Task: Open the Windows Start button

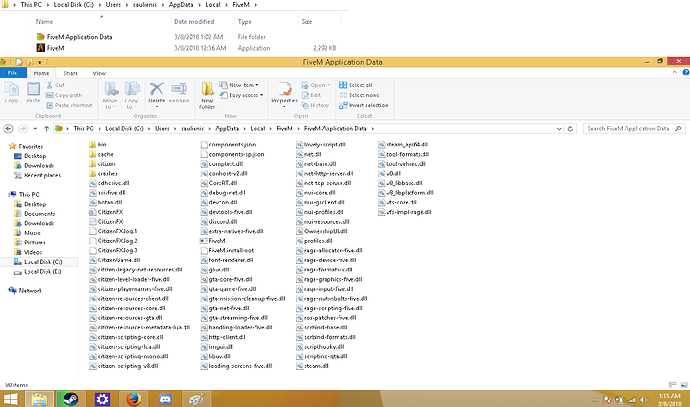Action: point(10,399)
